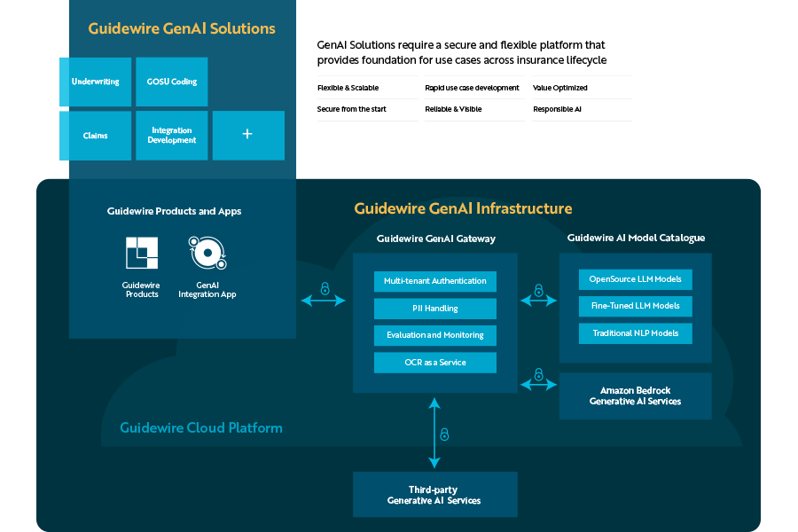Click the plus tile in GenAI Solutions
The width and height of the screenshot is (798, 532).
248,136
